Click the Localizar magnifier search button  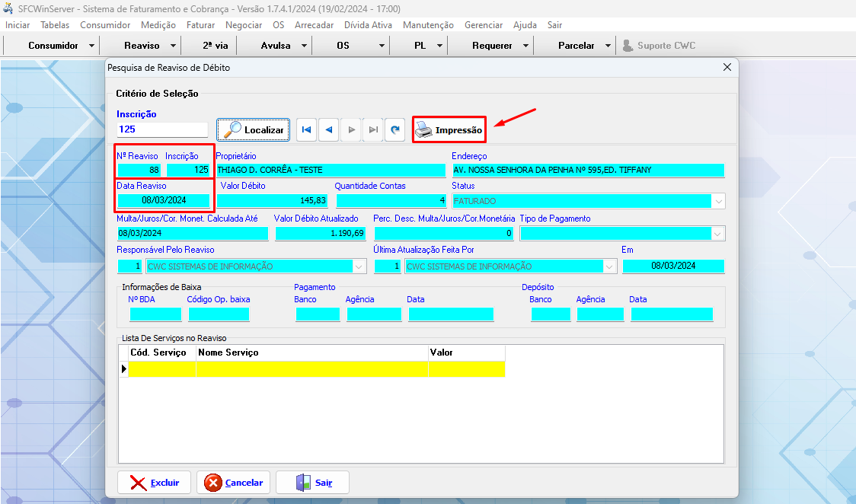point(254,130)
